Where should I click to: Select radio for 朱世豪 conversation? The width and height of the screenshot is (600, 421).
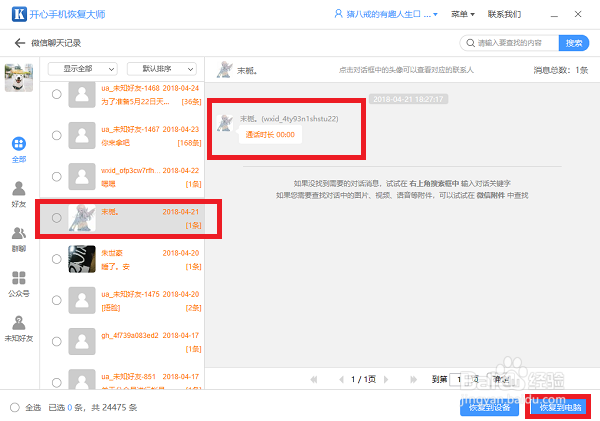[x=57, y=259]
